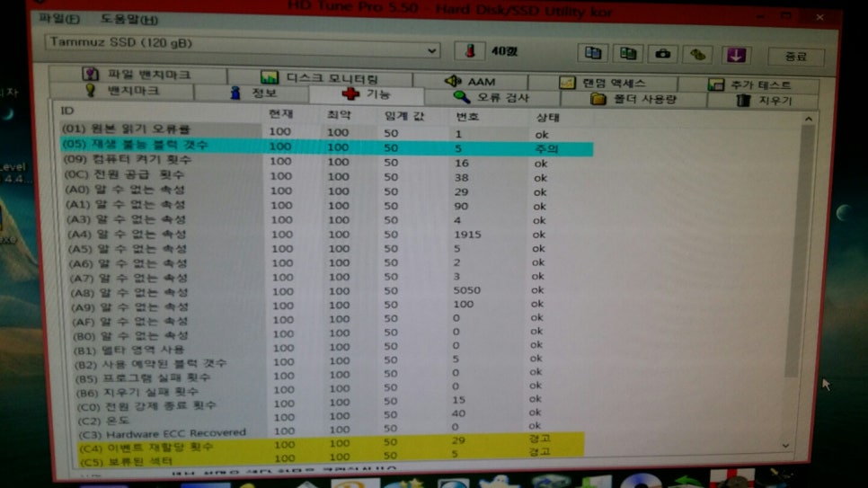868x488 pixels.
Task: Open the Tammuz SSD drive dropdown
Action: point(243,46)
